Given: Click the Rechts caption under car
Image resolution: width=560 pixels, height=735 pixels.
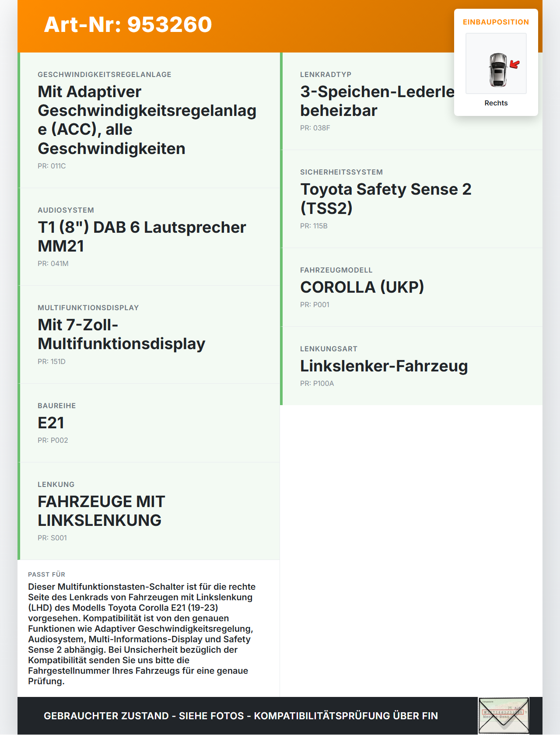Looking at the screenshot, I should pos(496,103).
